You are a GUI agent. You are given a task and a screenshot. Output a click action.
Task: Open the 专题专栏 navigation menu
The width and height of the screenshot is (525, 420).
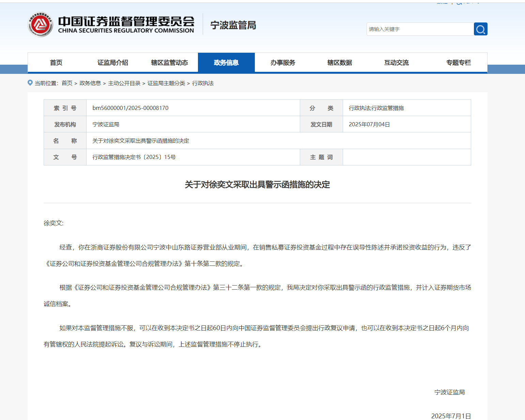(x=458, y=63)
